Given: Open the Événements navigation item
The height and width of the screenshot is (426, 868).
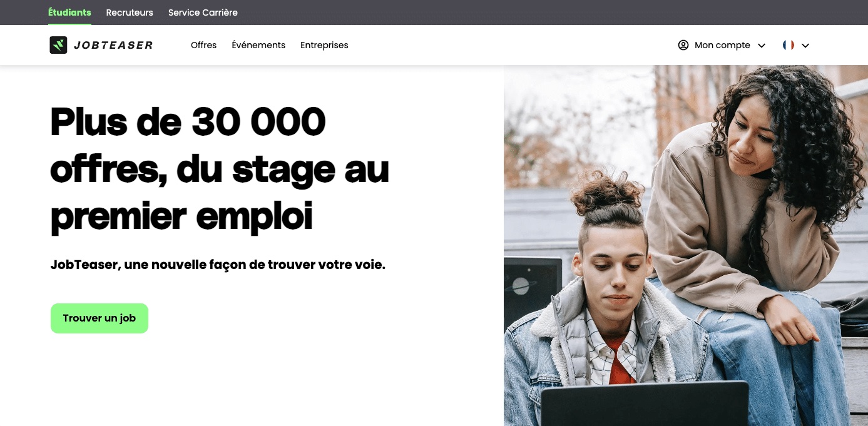Looking at the screenshot, I should [258, 45].
